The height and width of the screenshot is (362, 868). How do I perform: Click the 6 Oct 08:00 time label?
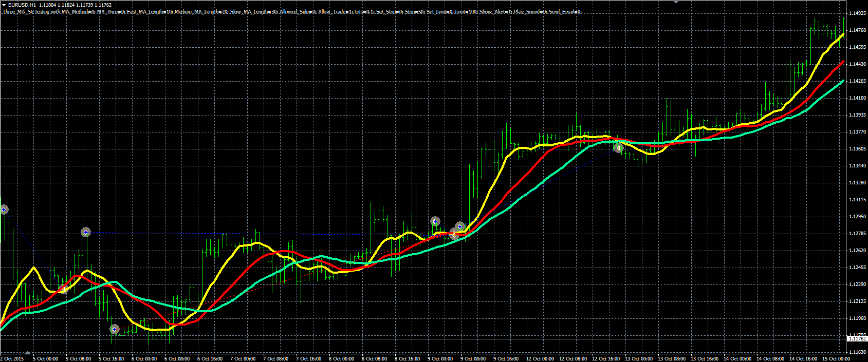(177, 359)
